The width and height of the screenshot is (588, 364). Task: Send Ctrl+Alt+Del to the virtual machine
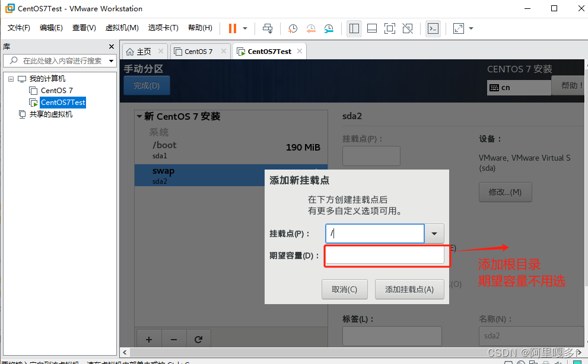pos(268,28)
